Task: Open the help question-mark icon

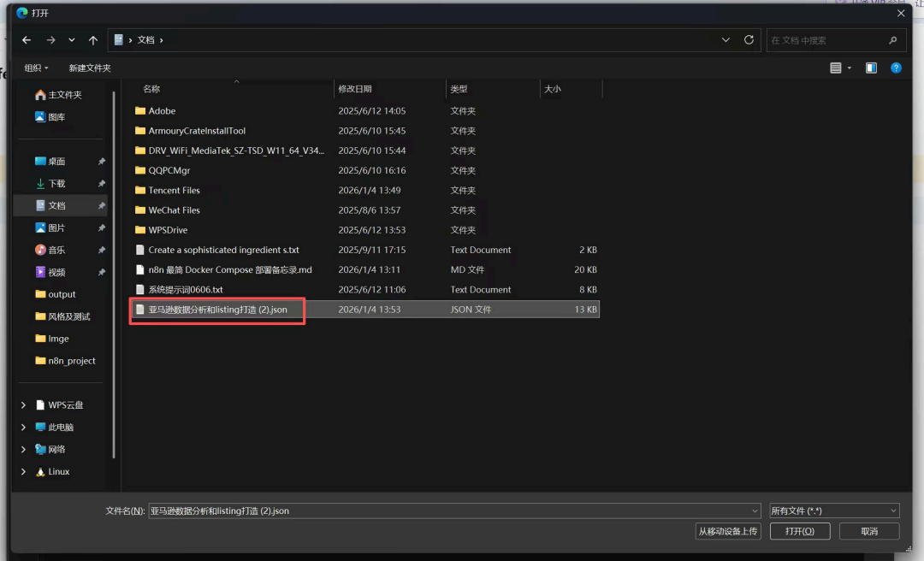Action: click(x=896, y=68)
